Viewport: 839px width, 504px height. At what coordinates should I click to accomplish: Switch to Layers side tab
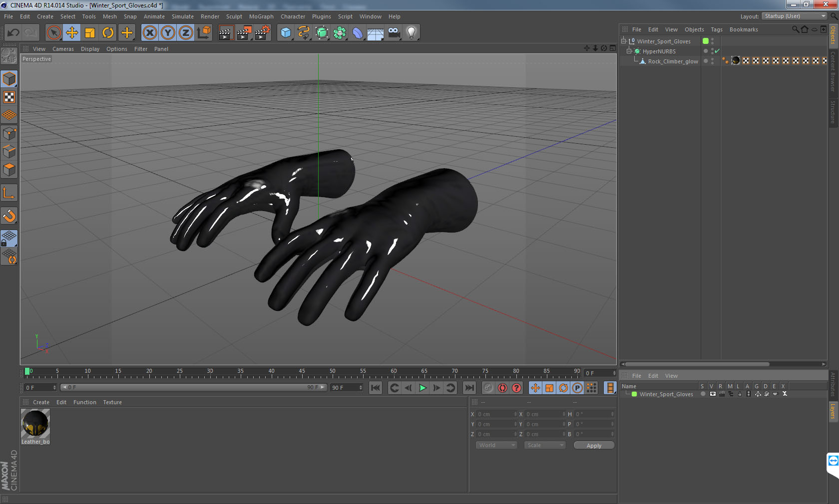[833, 412]
